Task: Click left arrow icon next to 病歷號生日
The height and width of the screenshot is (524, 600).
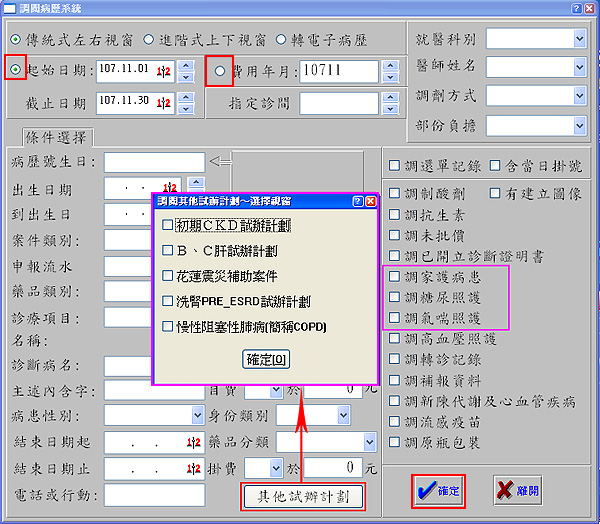Action: (x=221, y=162)
